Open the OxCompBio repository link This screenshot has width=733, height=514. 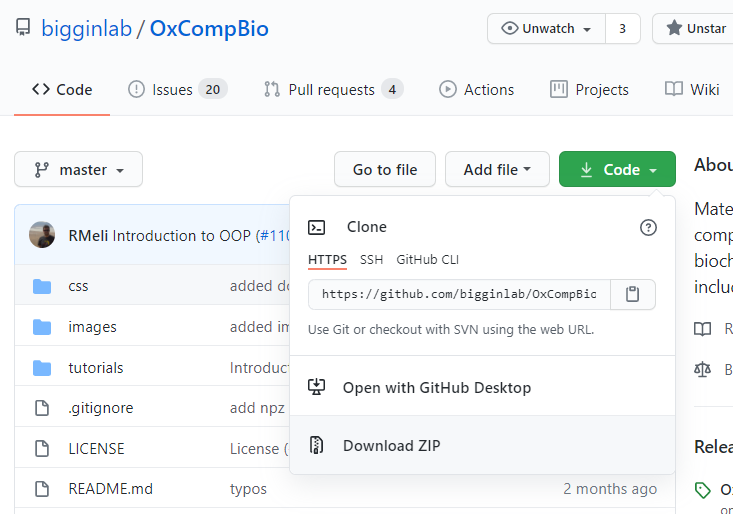point(209,29)
